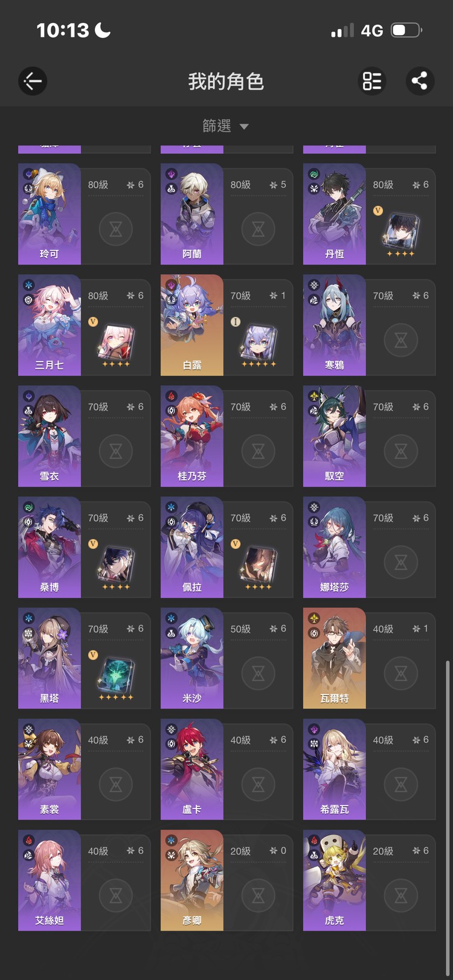This screenshot has height=980, width=453.
Task: Switch to list view layout icon
Action: coord(372,81)
